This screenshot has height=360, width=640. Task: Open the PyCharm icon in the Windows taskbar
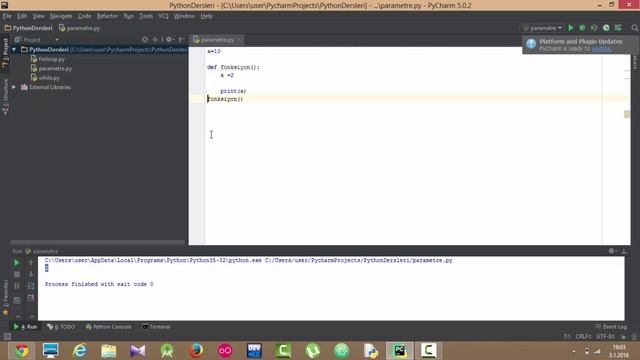(x=399, y=351)
